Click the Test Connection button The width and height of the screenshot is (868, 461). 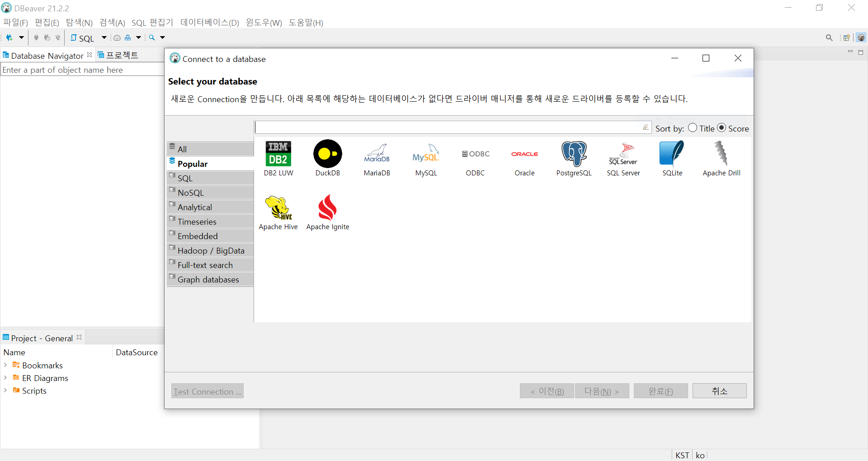pyautogui.click(x=208, y=391)
